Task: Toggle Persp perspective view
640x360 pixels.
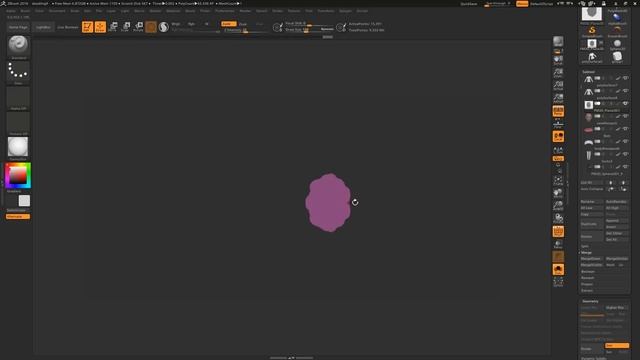Action: coord(558,111)
